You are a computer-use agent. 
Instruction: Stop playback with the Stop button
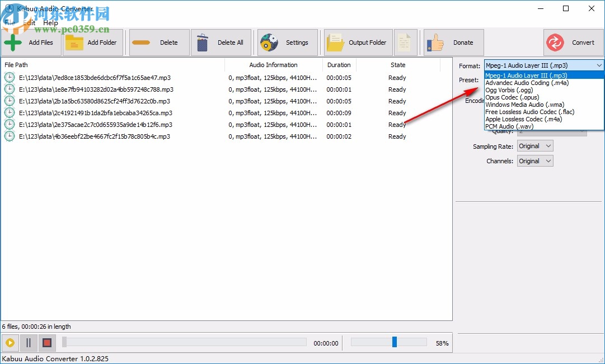pos(46,343)
